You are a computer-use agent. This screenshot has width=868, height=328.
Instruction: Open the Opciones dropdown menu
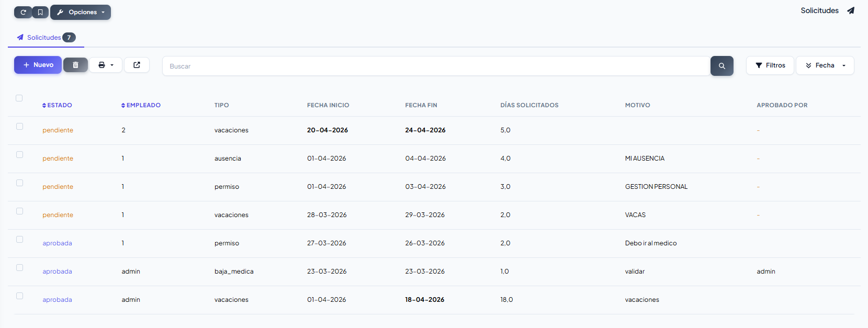click(81, 12)
